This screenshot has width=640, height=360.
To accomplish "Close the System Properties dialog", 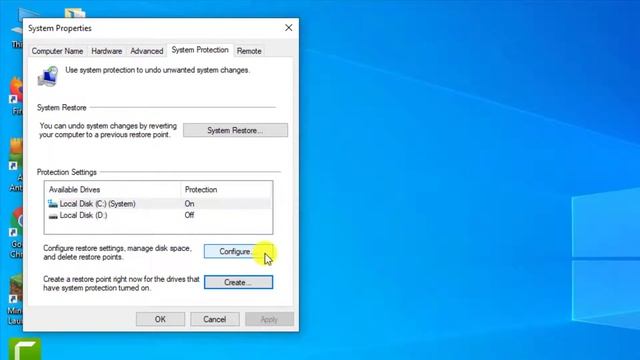I will point(289,28).
